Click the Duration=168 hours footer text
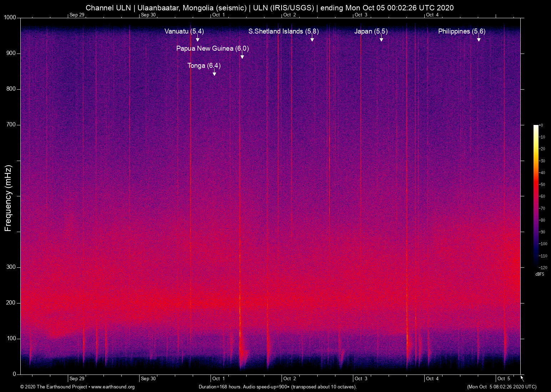The image size is (551, 392). pyautogui.click(x=277, y=387)
